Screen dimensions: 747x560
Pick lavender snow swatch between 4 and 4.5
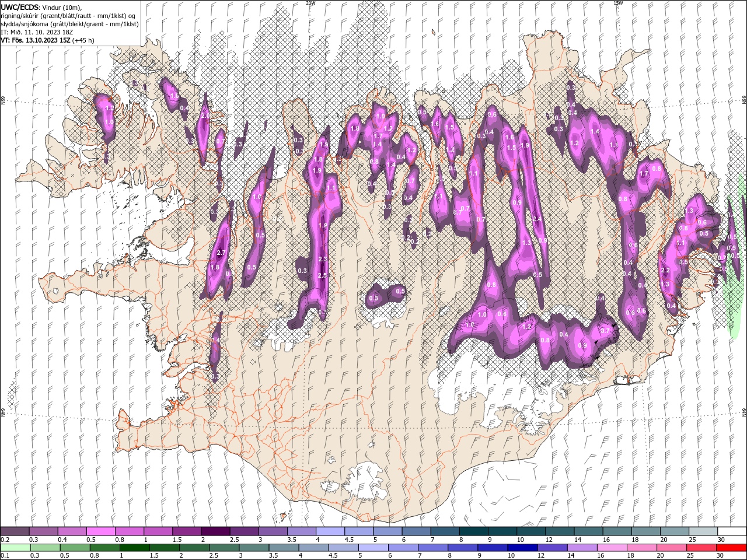point(329,531)
